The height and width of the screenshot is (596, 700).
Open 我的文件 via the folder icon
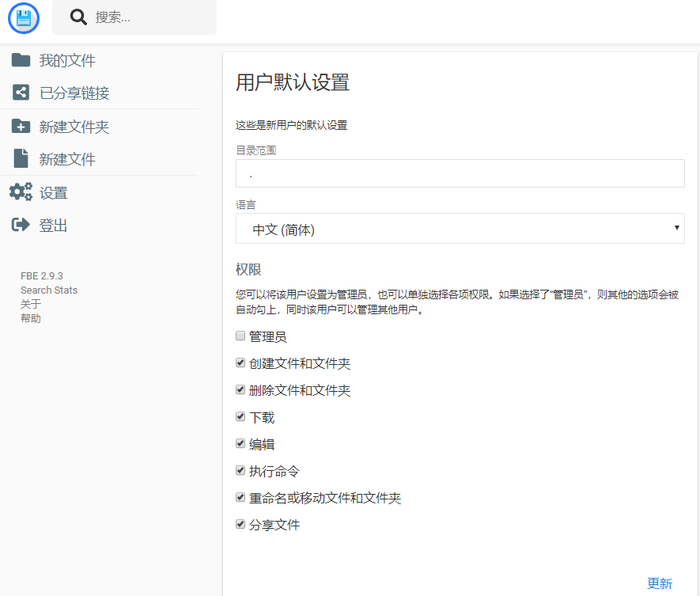[21, 59]
